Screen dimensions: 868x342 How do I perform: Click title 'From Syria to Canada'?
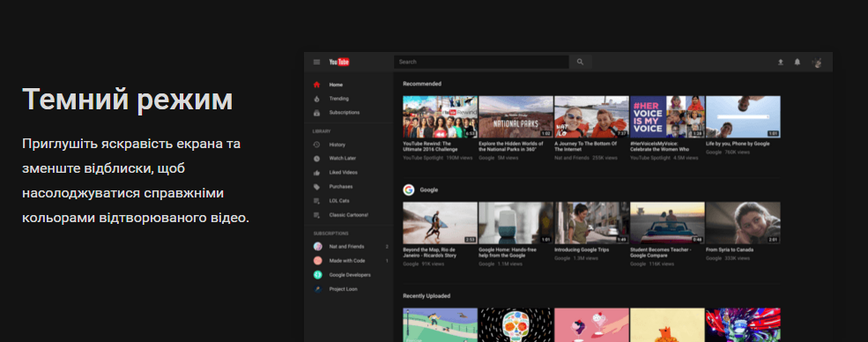[x=730, y=250]
